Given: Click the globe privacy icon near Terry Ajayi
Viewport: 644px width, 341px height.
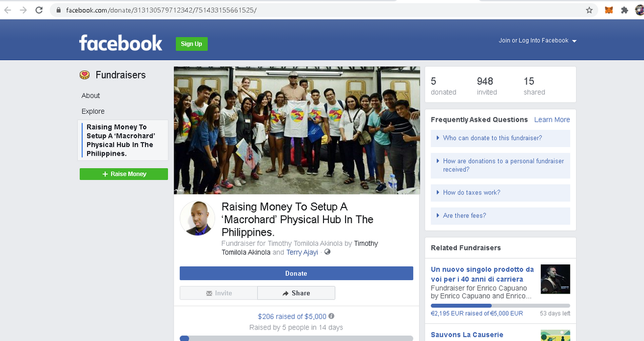Looking at the screenshot, I should (x=328, y=252).
